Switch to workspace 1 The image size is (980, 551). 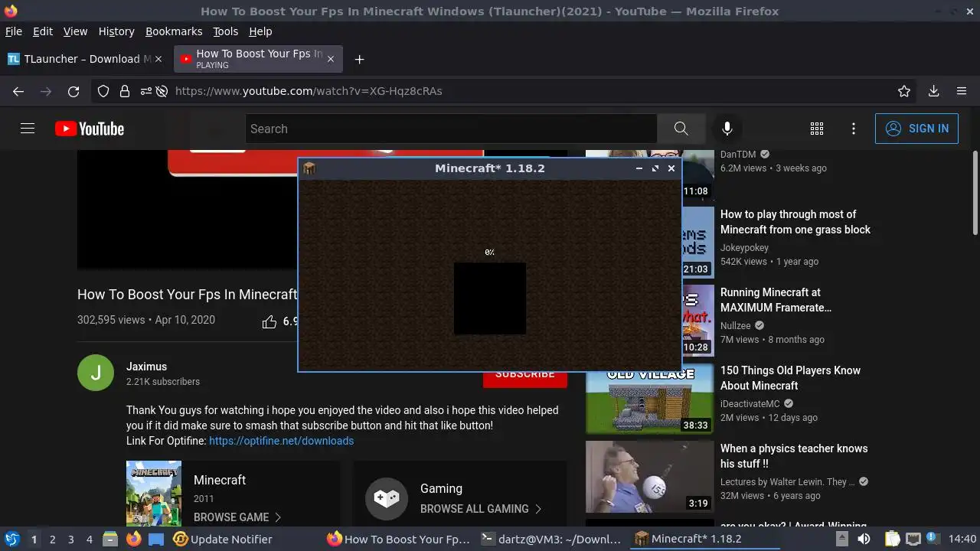(x=34, y=539)
